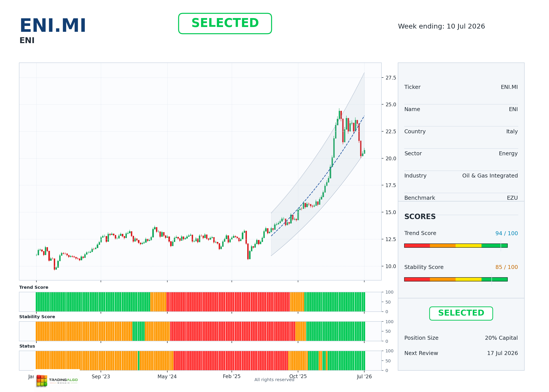
Task: Click the SELECTED badge in side panel
Action: click(461, 313)
